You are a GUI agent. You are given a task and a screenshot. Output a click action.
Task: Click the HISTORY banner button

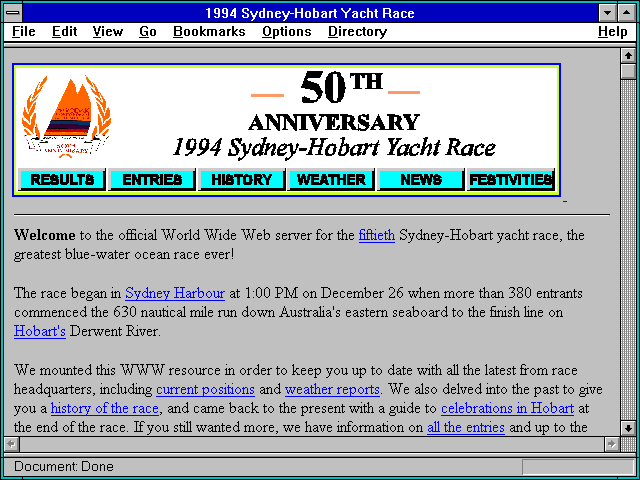[241, 179]
